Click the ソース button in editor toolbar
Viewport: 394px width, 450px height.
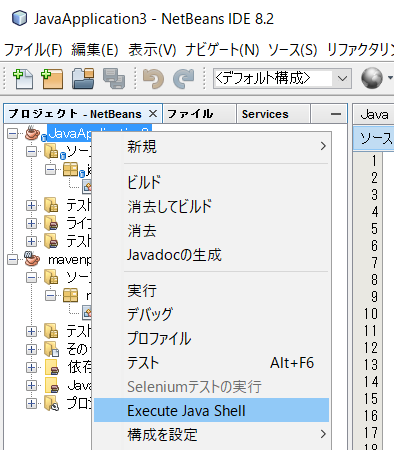click(x=374, y=138)
